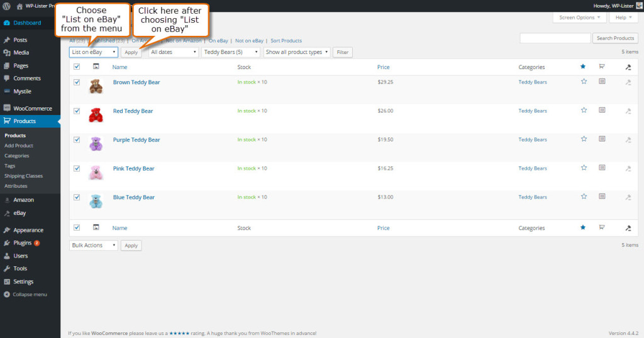Open the Shipping Classes submenu item
This screenshot has height=338, width=644.
pyautogui.click(x=23, y=176)
